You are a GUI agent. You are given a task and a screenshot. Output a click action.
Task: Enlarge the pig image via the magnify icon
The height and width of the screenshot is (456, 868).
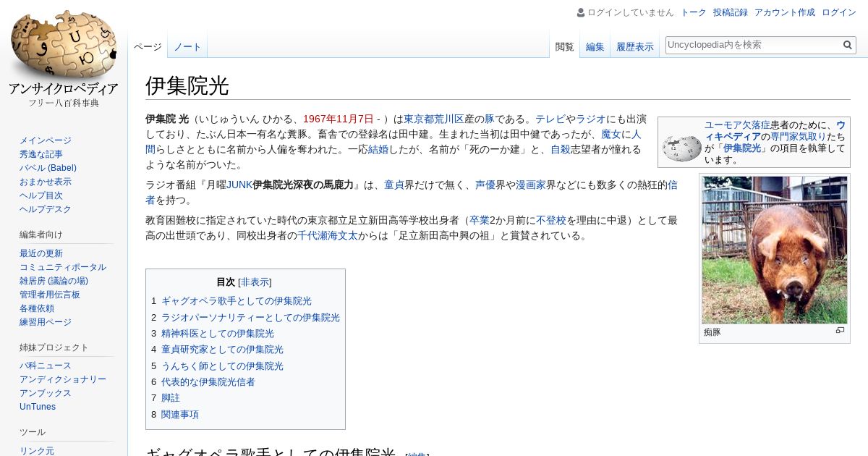pos(840,330)
